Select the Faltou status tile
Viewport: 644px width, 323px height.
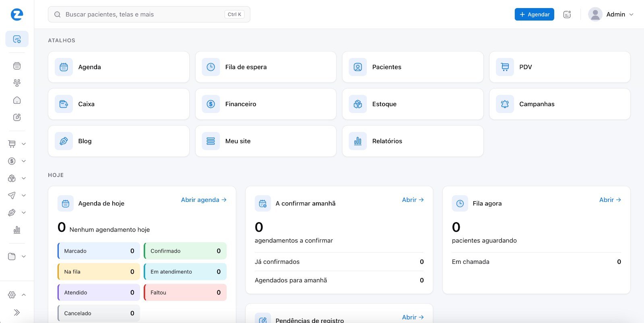tap(185, 292)
